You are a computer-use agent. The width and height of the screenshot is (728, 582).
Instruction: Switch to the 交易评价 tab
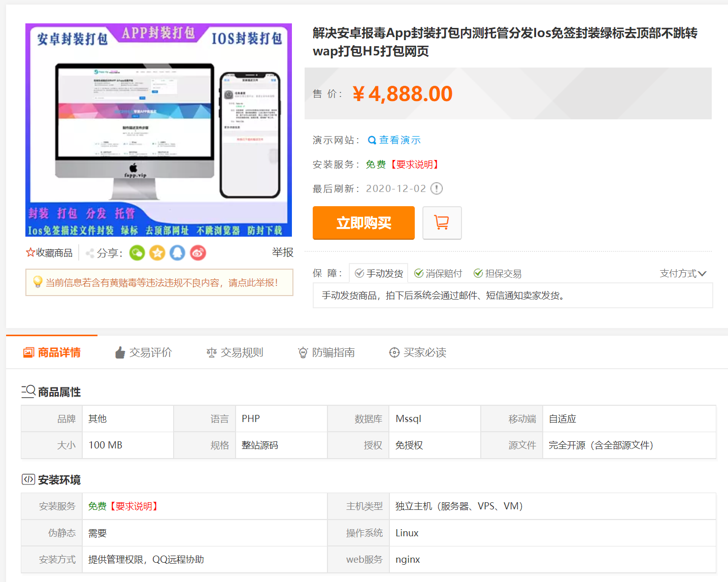(144, 352)
